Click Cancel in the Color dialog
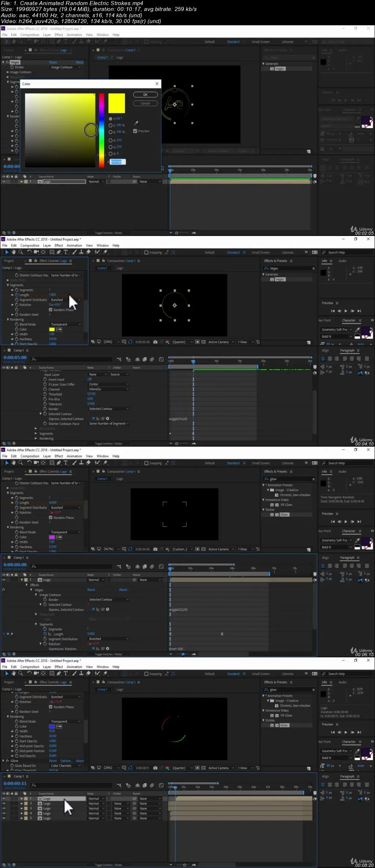 click(x=145, y=103)
